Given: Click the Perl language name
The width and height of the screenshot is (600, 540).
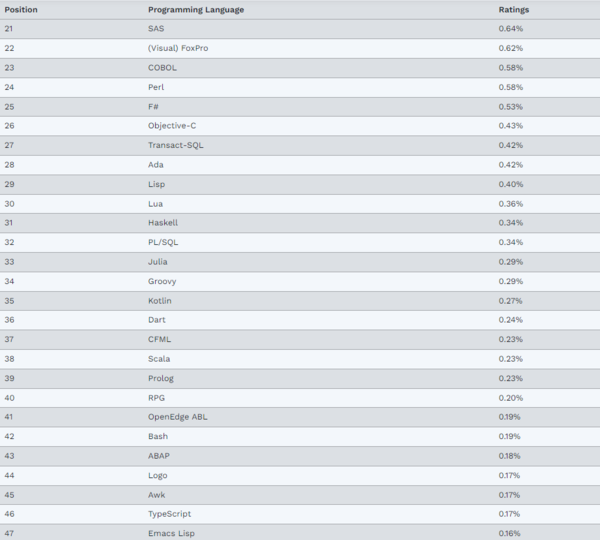Looking at the screenshot, I should (x=156, y=87).
